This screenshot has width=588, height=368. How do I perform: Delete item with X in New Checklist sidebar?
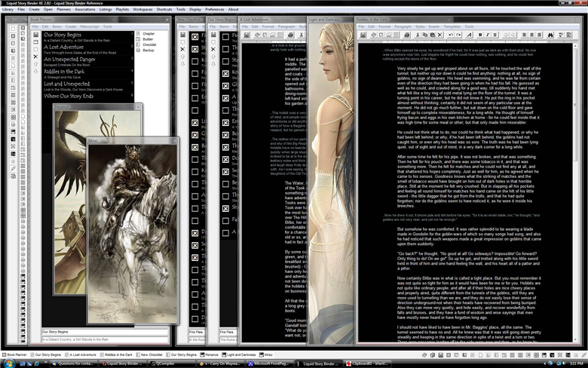click(182, 49)
